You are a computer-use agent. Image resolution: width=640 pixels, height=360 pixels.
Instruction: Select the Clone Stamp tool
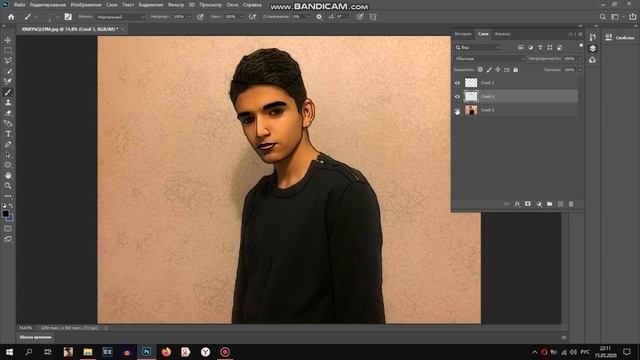coord(8,102)
